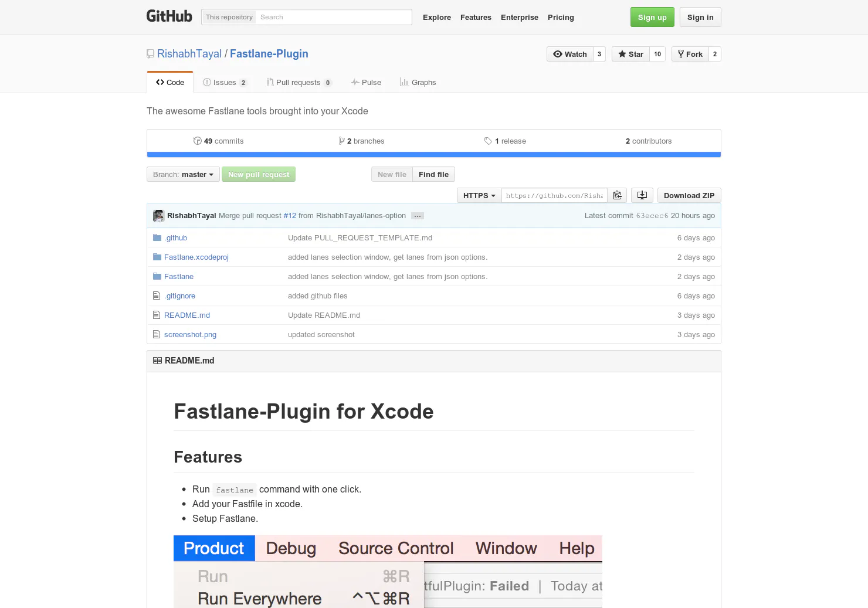Click the release tag icon

488,141
